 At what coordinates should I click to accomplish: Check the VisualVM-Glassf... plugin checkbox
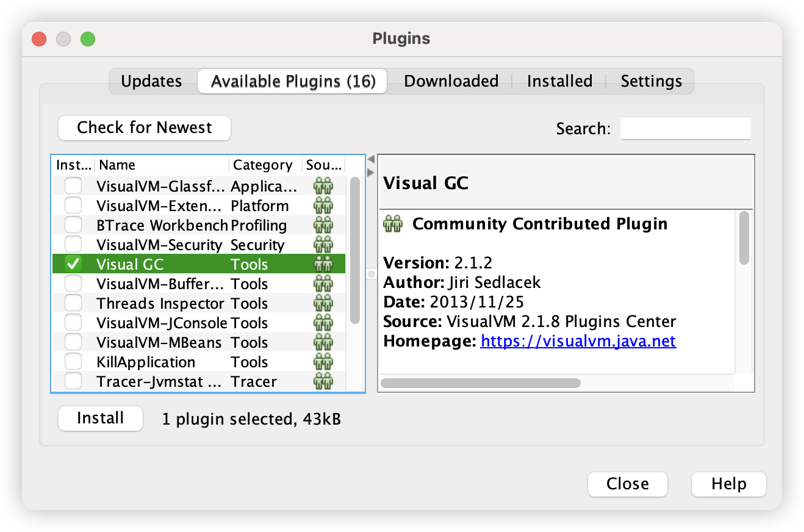(x=73, y=185)
